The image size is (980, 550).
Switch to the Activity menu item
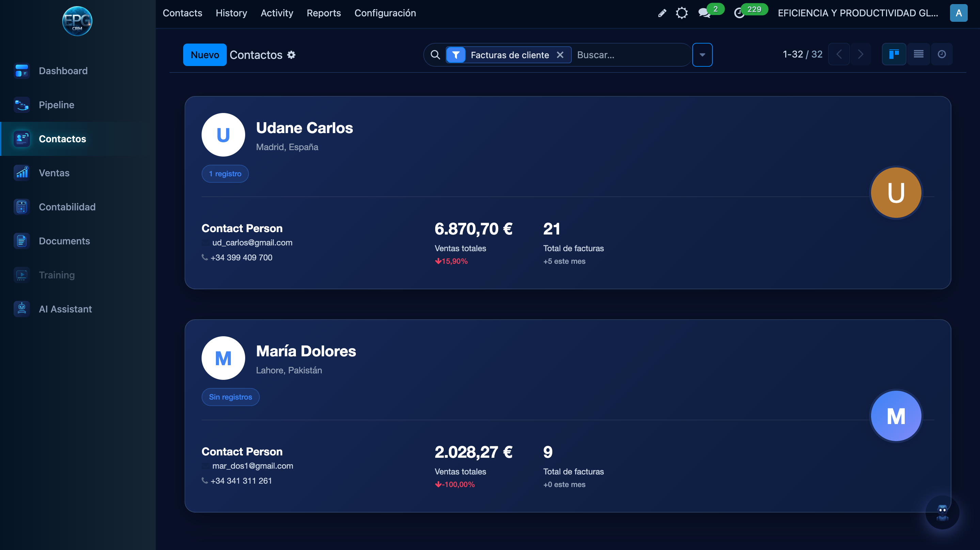[276, 13]
